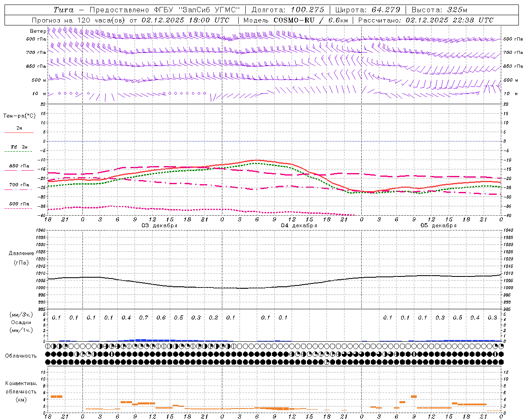Click the computed time "Рассчитано: 02.12.2025 22:38 UTC"
This screenshot has height=420, width=525.
[426, 20]
